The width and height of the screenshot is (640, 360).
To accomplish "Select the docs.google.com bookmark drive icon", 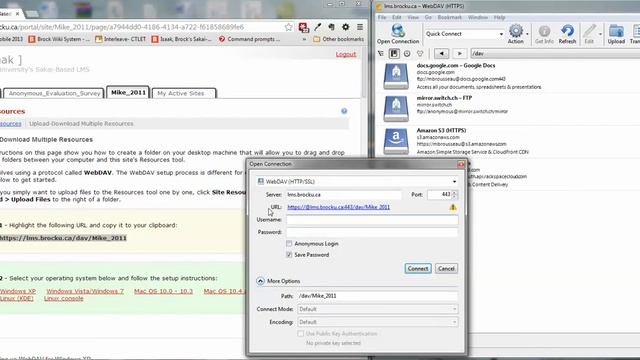I will [396, 76].
